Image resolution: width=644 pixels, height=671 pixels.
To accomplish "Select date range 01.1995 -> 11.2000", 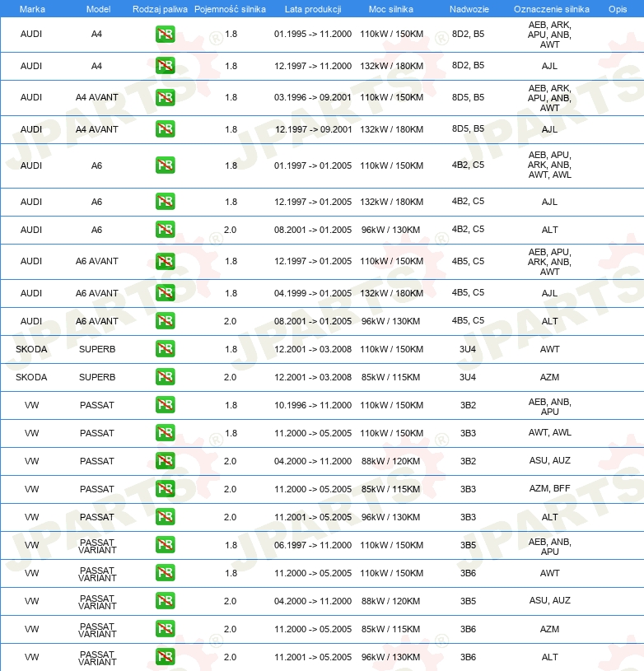I will tap(313, 34).
